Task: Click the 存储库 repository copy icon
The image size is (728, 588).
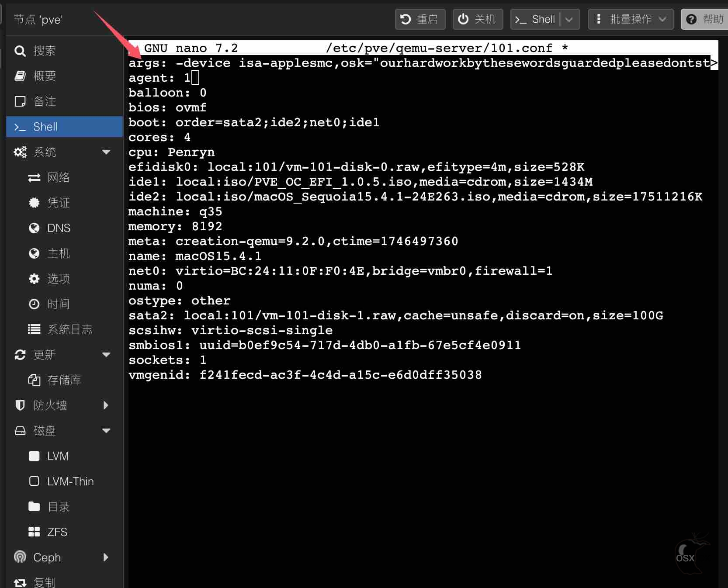Action: [x=34, y=380]
